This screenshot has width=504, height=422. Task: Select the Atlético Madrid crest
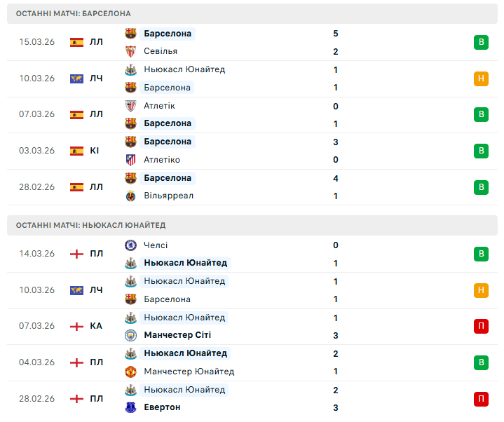coord(130,160)
